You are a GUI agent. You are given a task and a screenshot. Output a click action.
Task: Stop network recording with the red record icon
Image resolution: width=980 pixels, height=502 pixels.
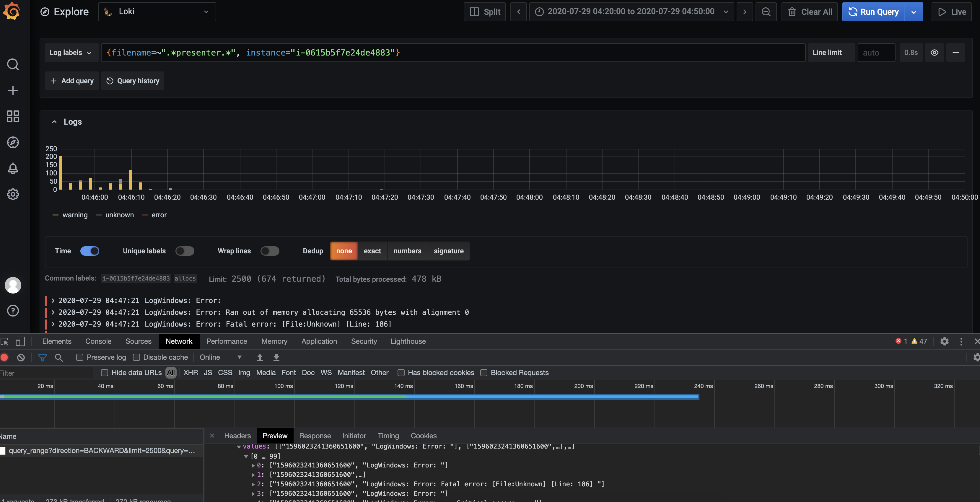point(4,358)
